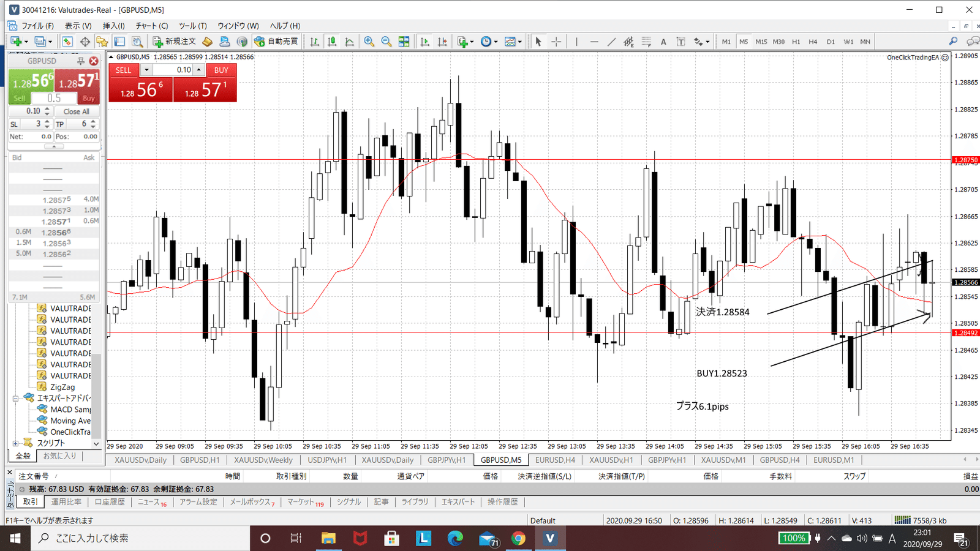
Task: Open the Strategy Tester magnifier icon
Action: point(137,42)
